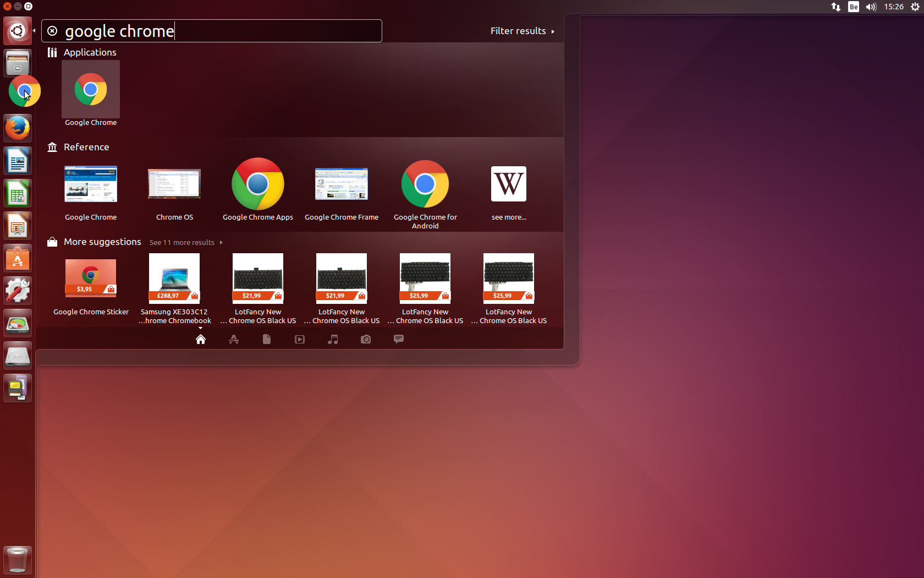Image resolution: width=924 pixels, height=578 pixels.
Task: Open Ubuntu Software Center from the launcher
Action: point(18,259)
